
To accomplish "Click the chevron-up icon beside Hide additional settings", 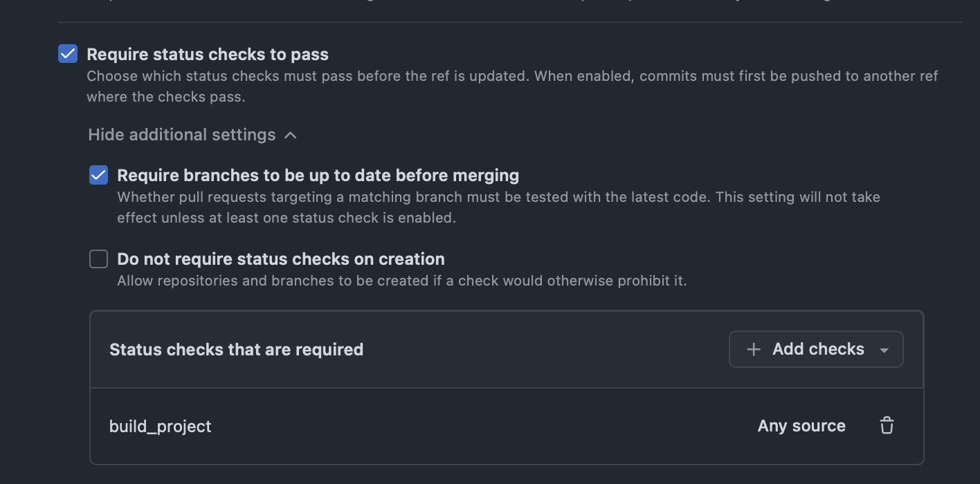I will click(291, 135).
